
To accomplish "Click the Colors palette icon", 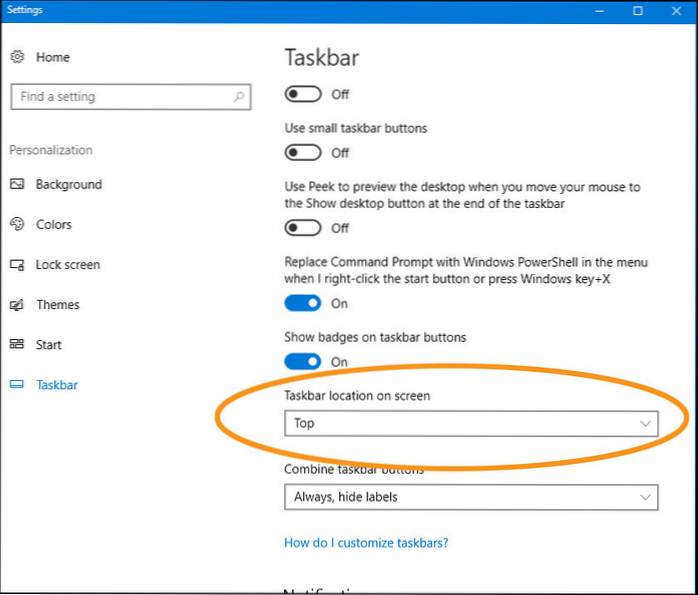I will (17, 225).
